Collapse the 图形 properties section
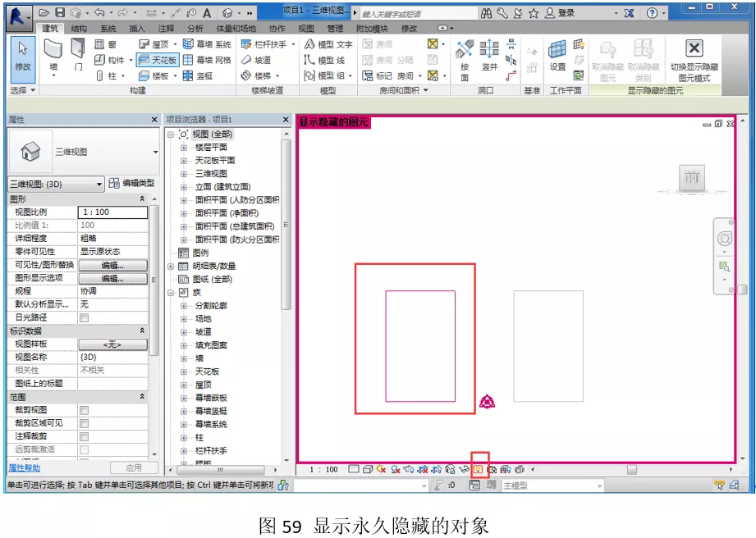The image size is (756, 538). coord(142,198)
